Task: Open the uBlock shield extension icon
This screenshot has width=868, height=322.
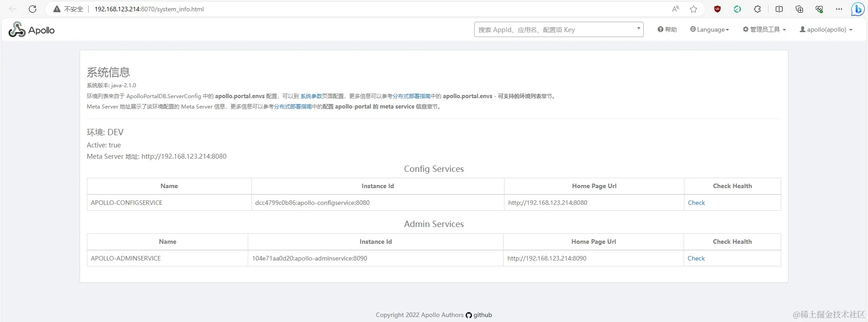Action: tap(717, 9)
